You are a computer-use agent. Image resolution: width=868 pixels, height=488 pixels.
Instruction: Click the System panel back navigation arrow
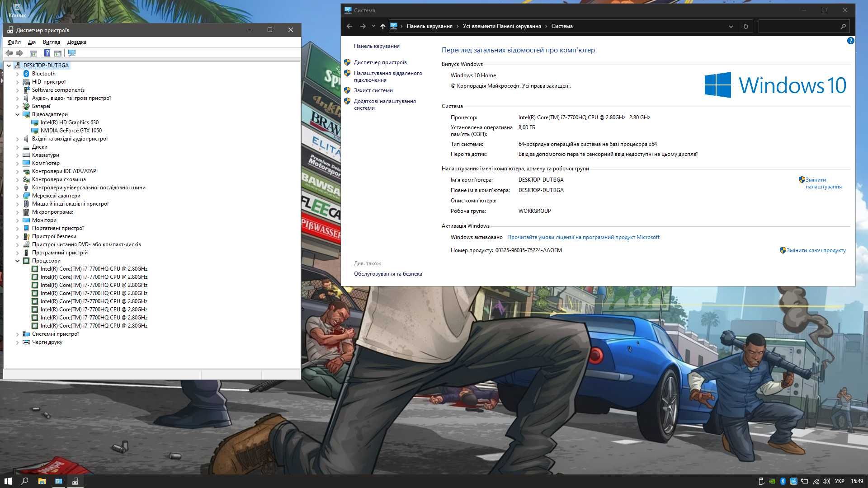click(x=349, y=26)
